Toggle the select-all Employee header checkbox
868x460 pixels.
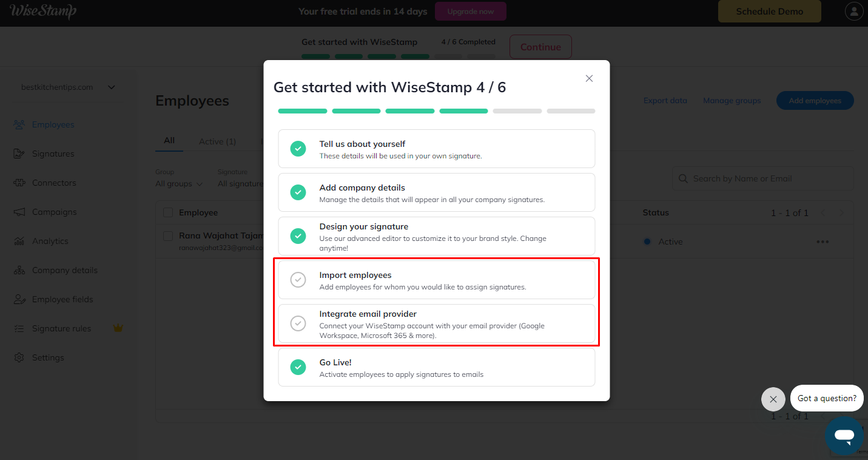tap(168, 212)
